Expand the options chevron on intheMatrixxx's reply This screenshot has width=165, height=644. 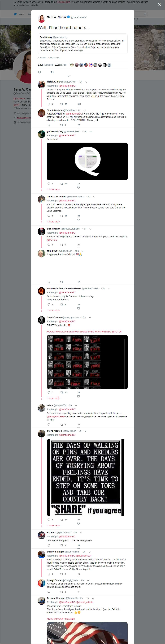pos(90,132)
